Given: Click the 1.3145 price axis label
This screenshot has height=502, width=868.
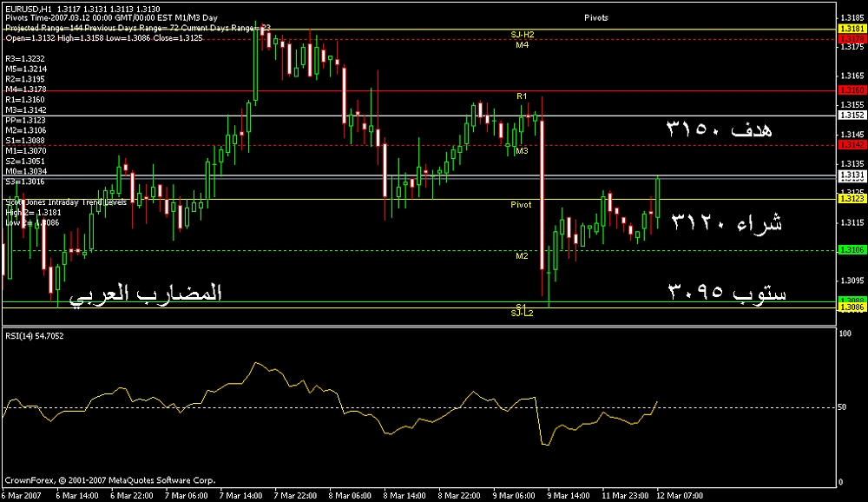Looking at the screenshot, I should coord(852,135).
